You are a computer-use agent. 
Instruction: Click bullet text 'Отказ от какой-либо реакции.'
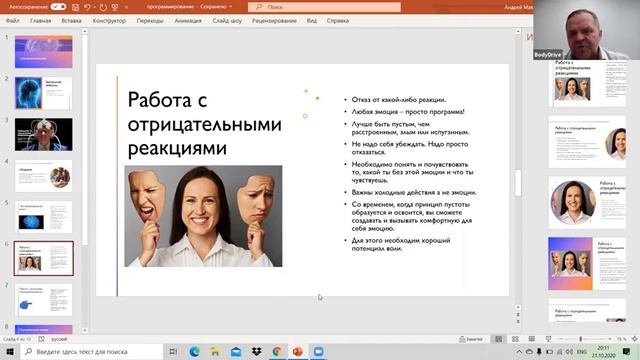[x=398, y=100]
